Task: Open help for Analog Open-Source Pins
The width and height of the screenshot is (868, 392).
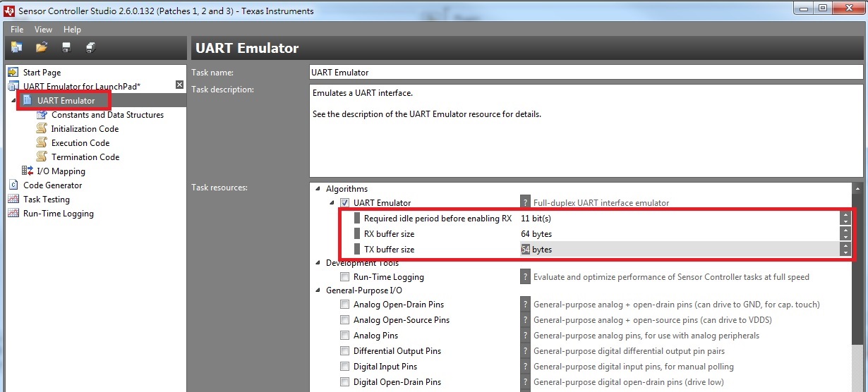Action: [525, 320]
